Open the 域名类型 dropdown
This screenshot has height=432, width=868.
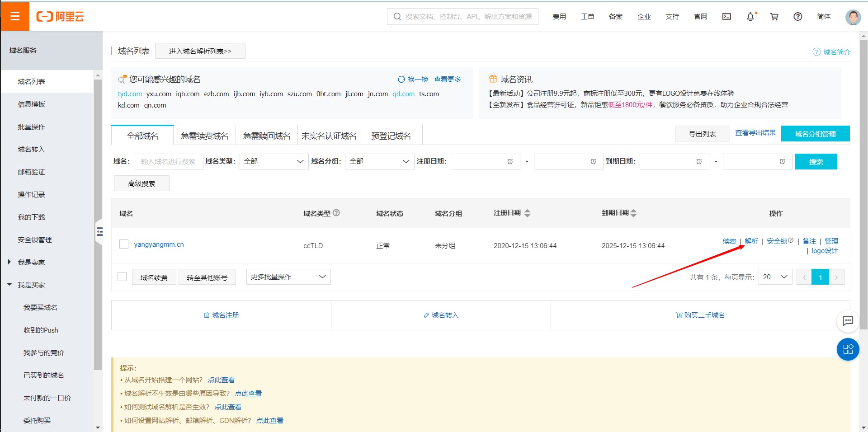pos(274,162)
